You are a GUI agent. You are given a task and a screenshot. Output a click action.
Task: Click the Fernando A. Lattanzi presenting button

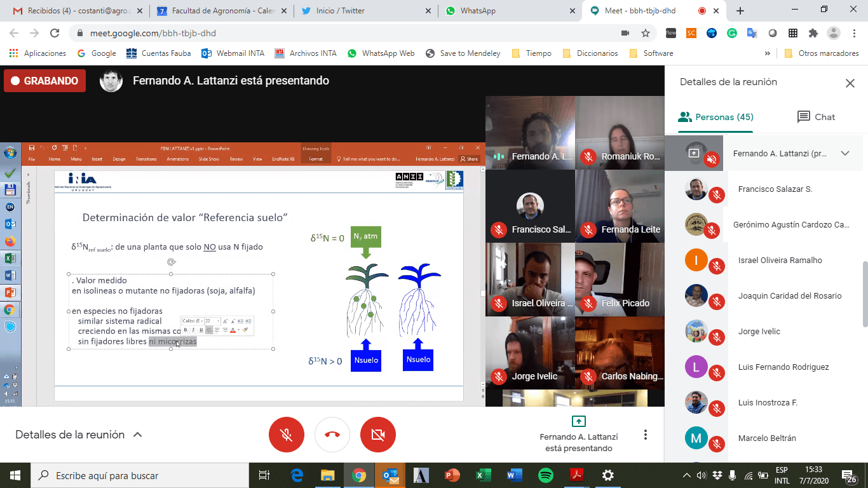(x=578, y=435)
